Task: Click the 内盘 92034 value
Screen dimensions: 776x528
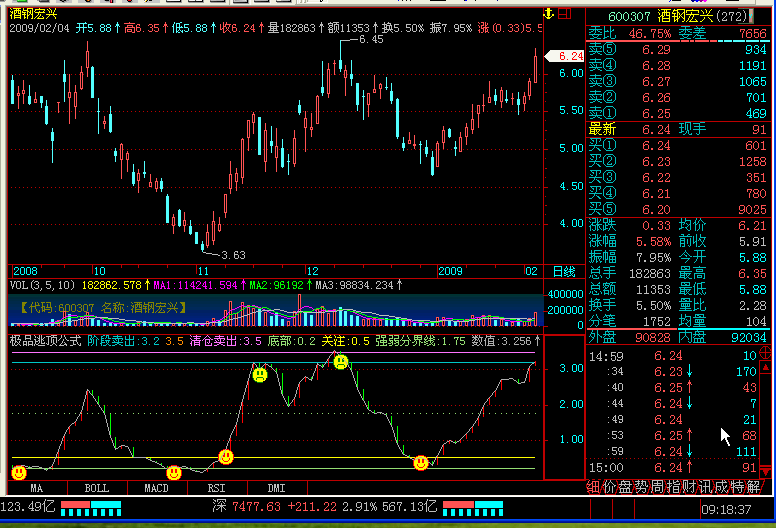Action: [x=749, y=337]
